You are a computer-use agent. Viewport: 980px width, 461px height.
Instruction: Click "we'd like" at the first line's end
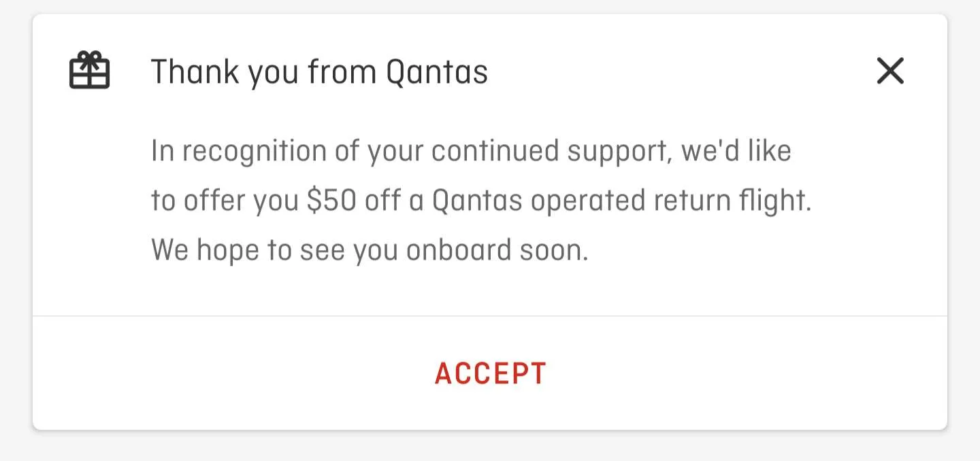click(x=736, y=151)
